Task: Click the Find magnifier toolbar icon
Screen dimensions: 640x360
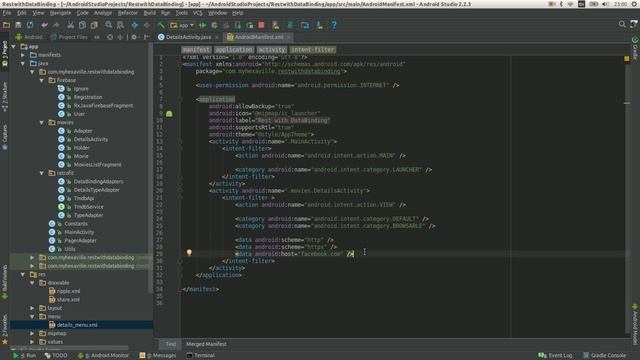Action: (x=109, y=25)
